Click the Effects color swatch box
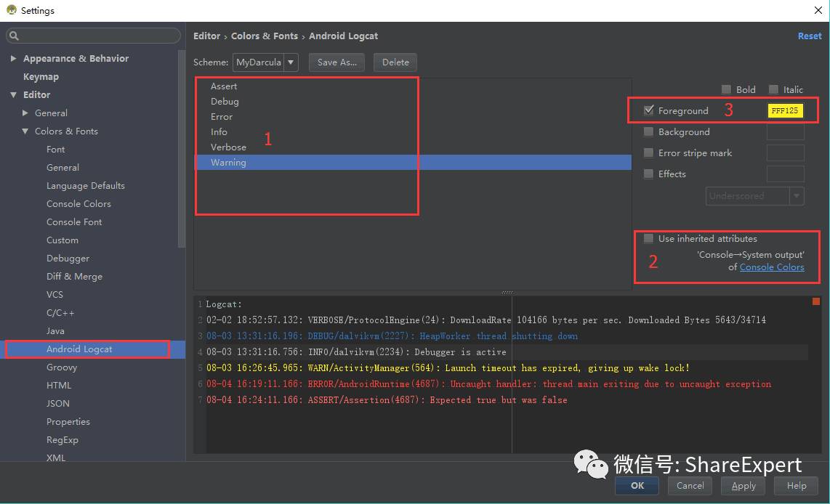 pos(786,174)
